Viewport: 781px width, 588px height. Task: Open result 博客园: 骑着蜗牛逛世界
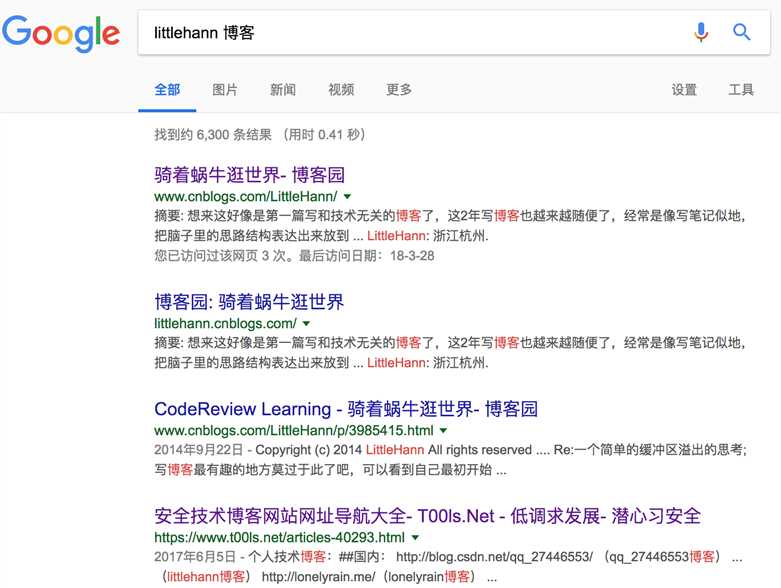[249, 302]
